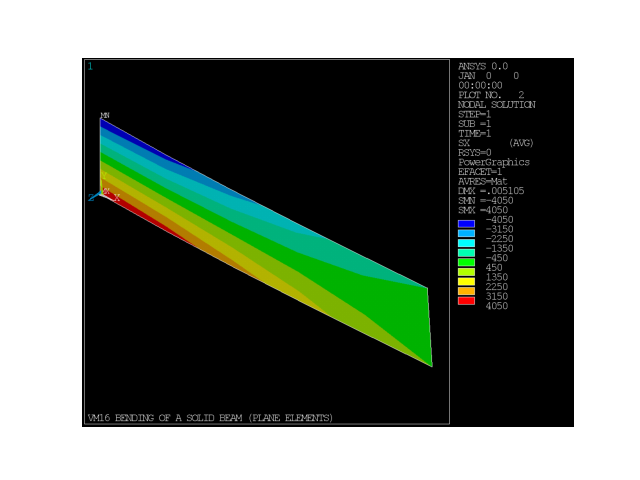Select the X axis label of the triad
The image size is (640, 480).
pyautogui.click(x=117, y=198)
